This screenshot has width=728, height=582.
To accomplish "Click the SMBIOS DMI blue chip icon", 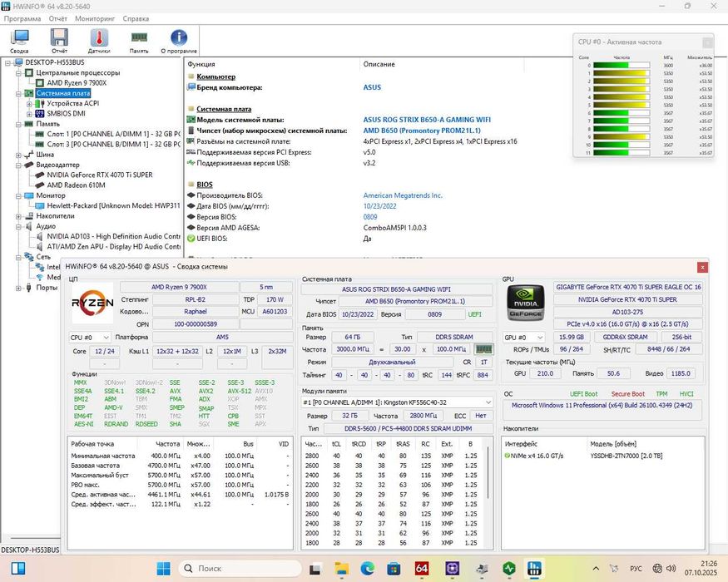I will click(x=40, y=113).
